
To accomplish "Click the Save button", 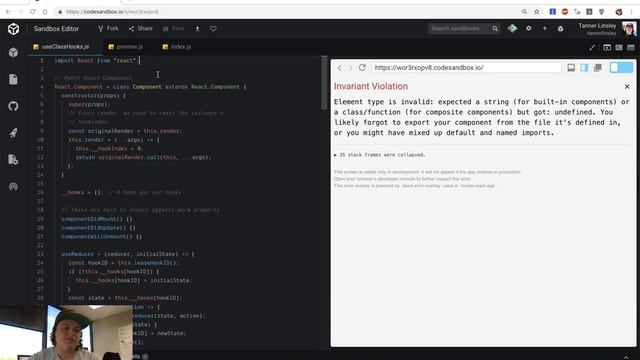I will coord(174,29).
